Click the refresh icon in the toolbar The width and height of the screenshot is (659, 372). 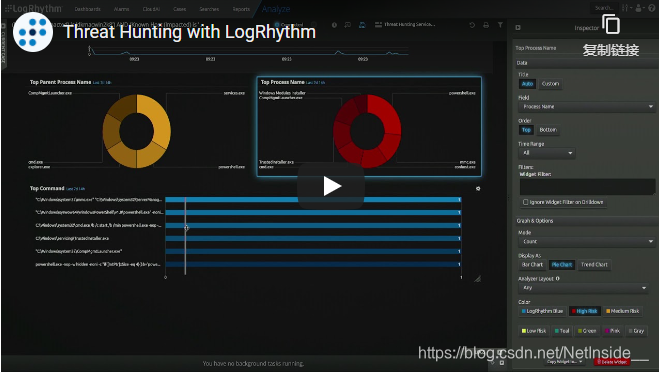[472, 25]
